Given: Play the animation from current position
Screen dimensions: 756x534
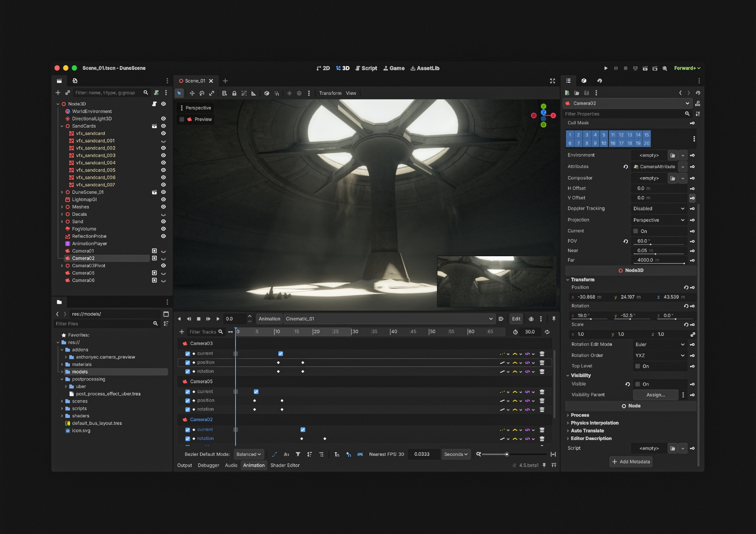Looking at the screenshot, I should tap(218, 319).
